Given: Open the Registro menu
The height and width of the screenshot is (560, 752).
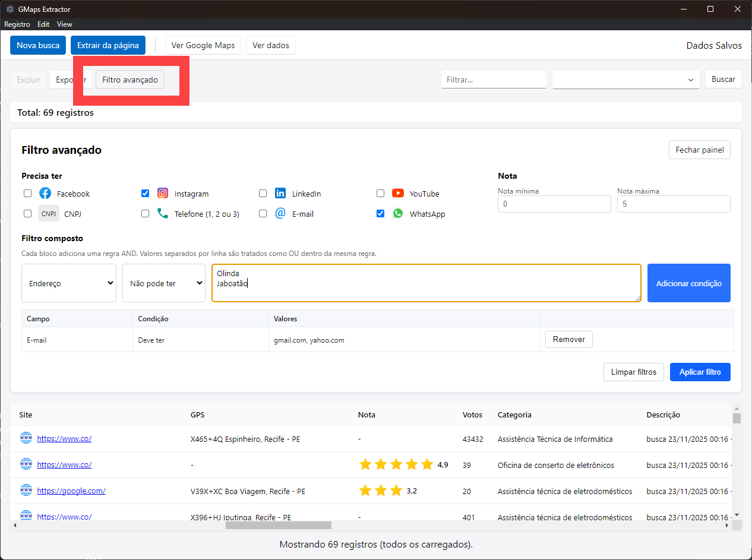Looking at the screenshot, I should coord(17,24).
